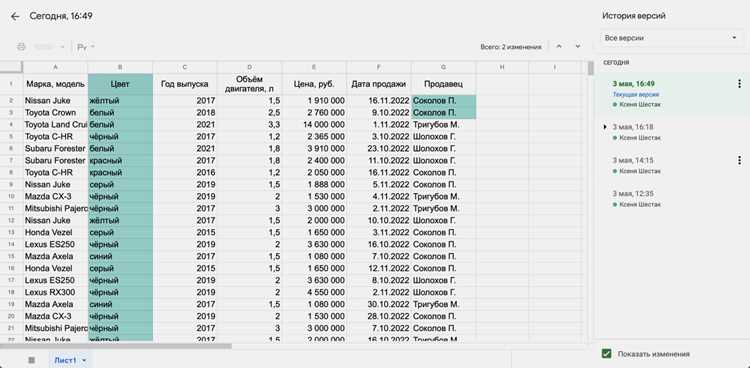750x368 pixels.
Task: Click the all sheets list icon
Action: [32, 360]
